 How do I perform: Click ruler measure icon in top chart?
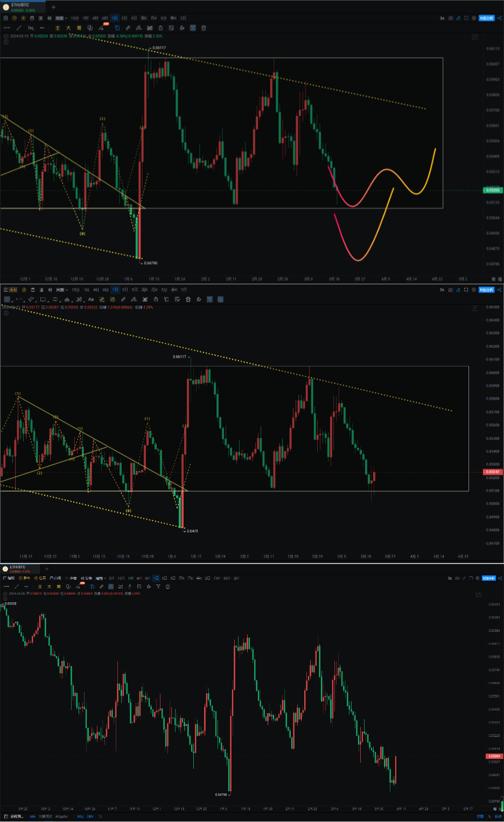click(128, 28)
